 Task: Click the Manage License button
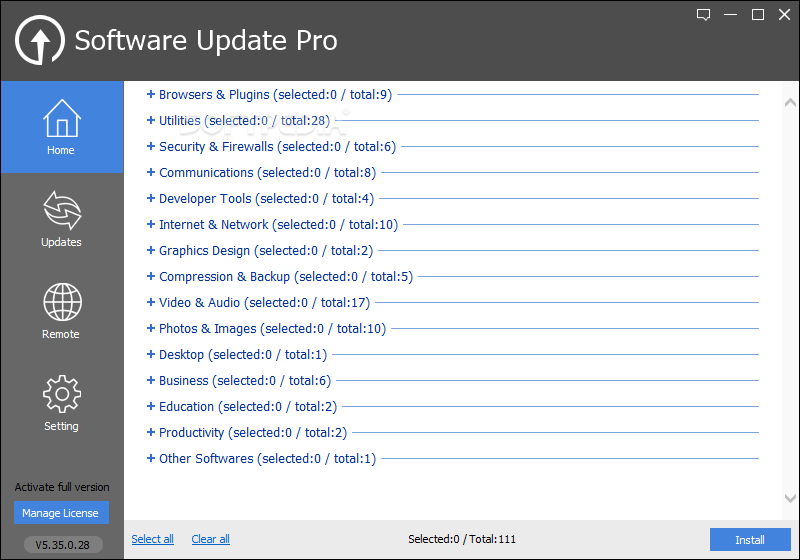(x=61, y=513)
